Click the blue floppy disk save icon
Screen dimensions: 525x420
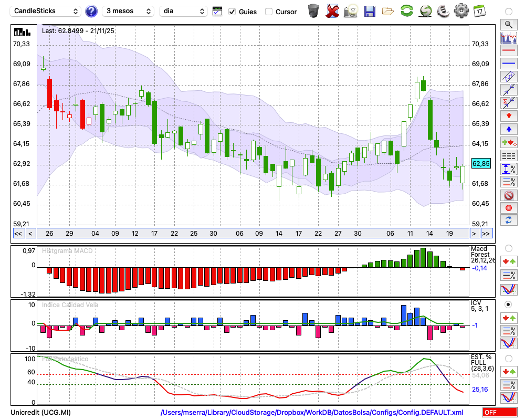coord(370,11)
